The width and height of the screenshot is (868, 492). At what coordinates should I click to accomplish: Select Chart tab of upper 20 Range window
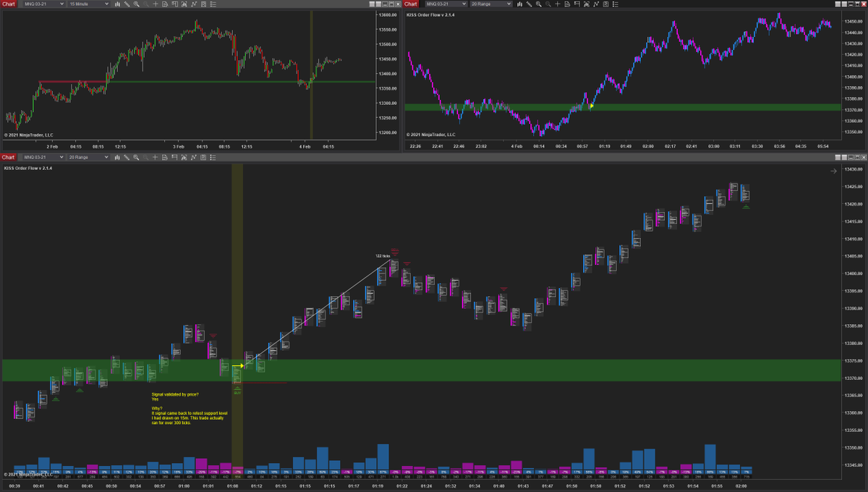click(x=410, y=4)
